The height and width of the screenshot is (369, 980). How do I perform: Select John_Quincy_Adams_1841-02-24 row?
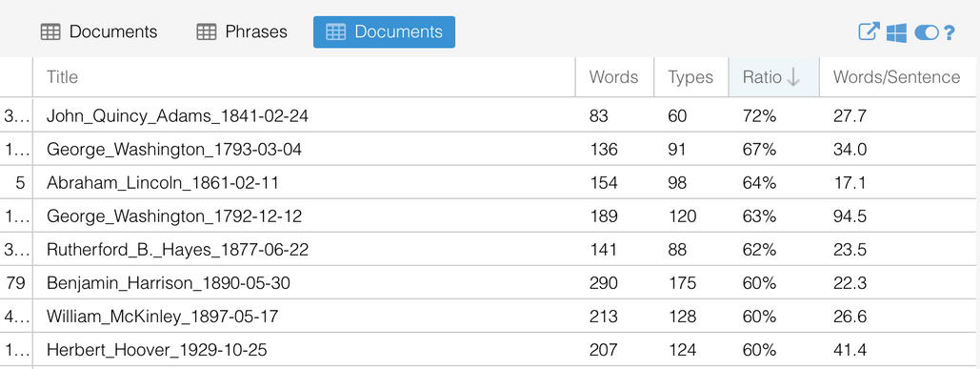488,115
